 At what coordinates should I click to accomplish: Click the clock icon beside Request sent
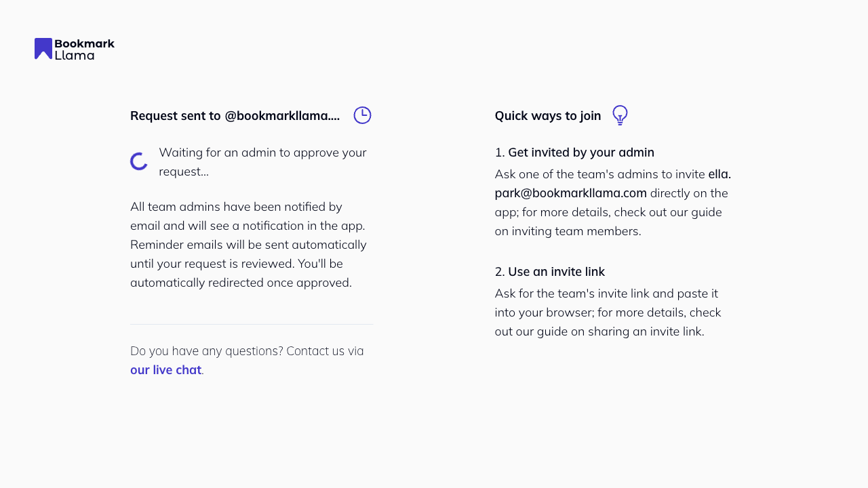[362, 115]
